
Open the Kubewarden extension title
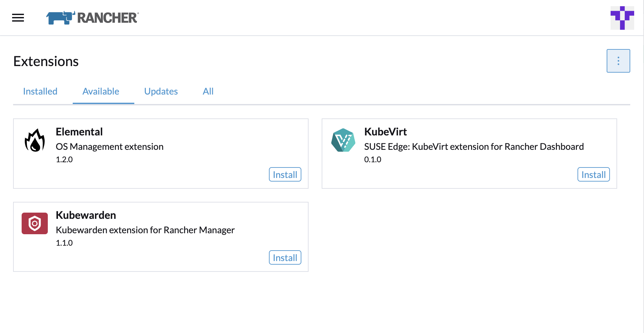tap(86, 215)
